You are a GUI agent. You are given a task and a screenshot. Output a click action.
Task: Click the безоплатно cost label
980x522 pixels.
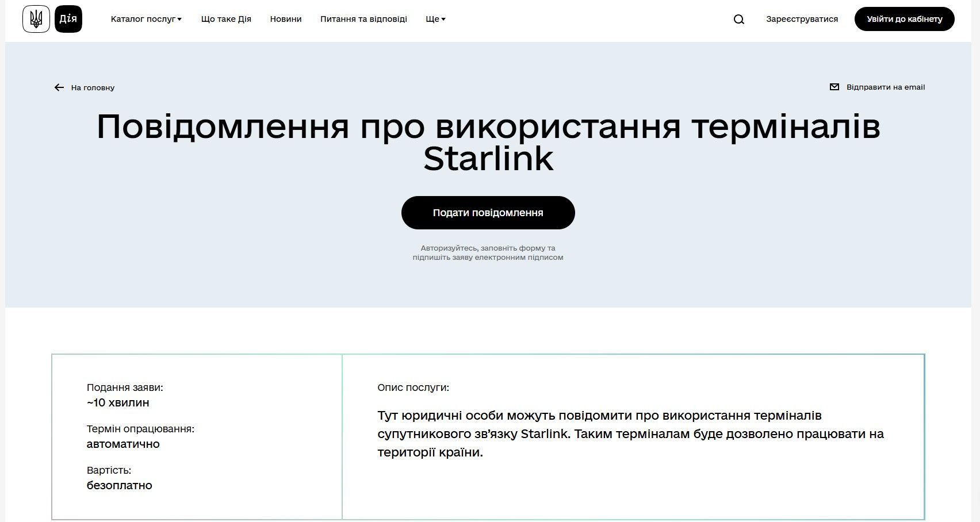pyautogui.click(x=119, y=485)
